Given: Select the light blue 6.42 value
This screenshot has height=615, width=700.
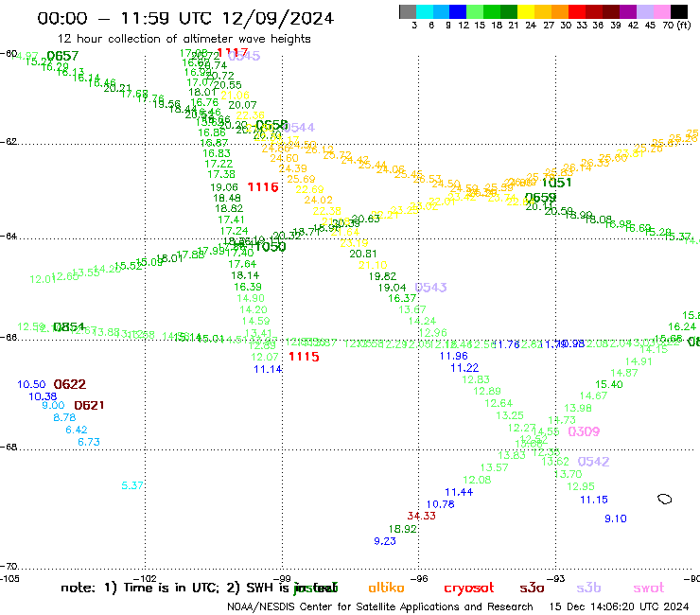Looking at the screenshot, I should 77,430.
